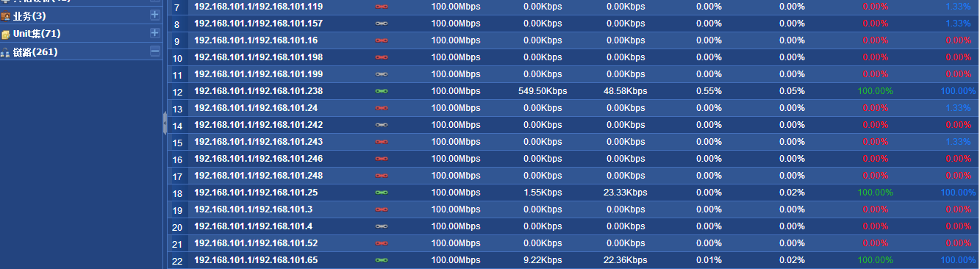Open link 192.168.101.1/192.168.101.238
Image resolution: width=980 pixels, height=269 pixels.
pos(259,91)
